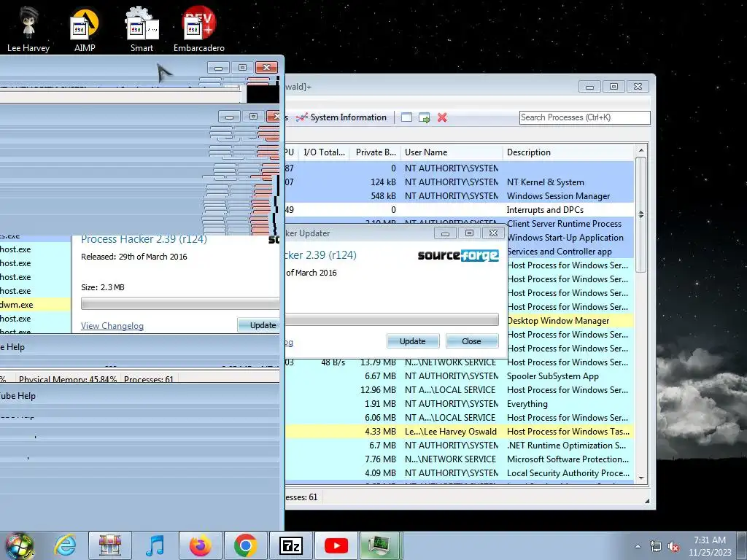The image size is (747, 560).
Task: Select the Services and Controller app row
Action: [x=570, y=252]
